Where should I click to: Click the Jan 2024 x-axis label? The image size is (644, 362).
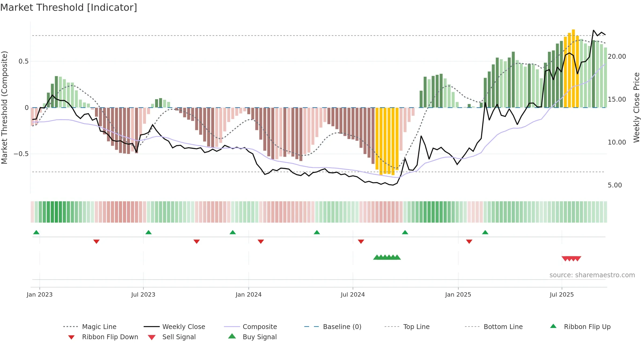pos(248,294)
